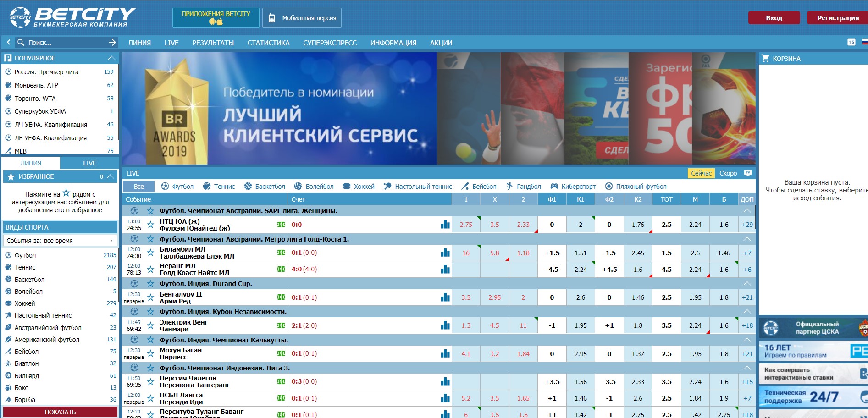Screen dimensions: 868x418
Task: Click live video icon for Биламбил МЛ match
Action: click(281, 253)
